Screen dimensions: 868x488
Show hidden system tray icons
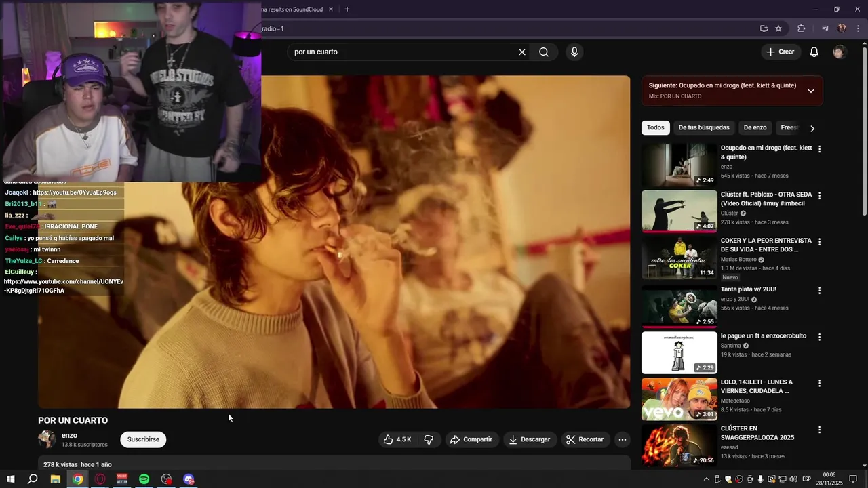click(x=707, y=479)
